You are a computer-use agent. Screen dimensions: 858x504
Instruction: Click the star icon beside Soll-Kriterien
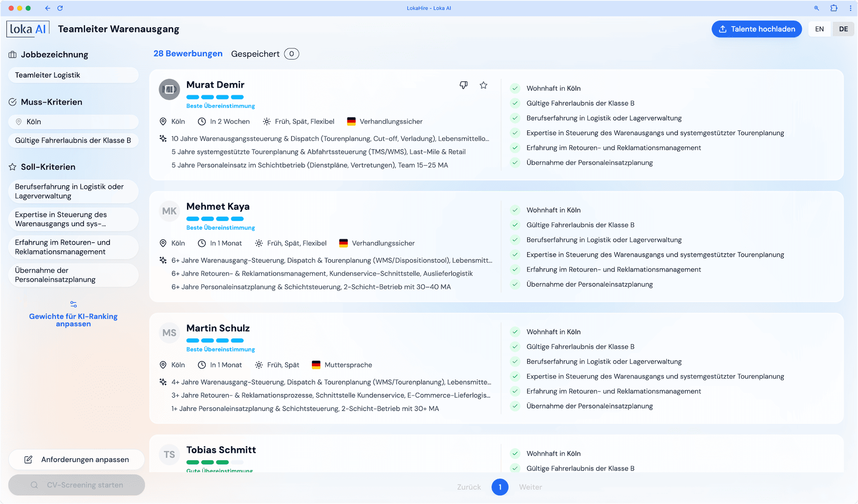pyautogui.click(x=12, y=167)
